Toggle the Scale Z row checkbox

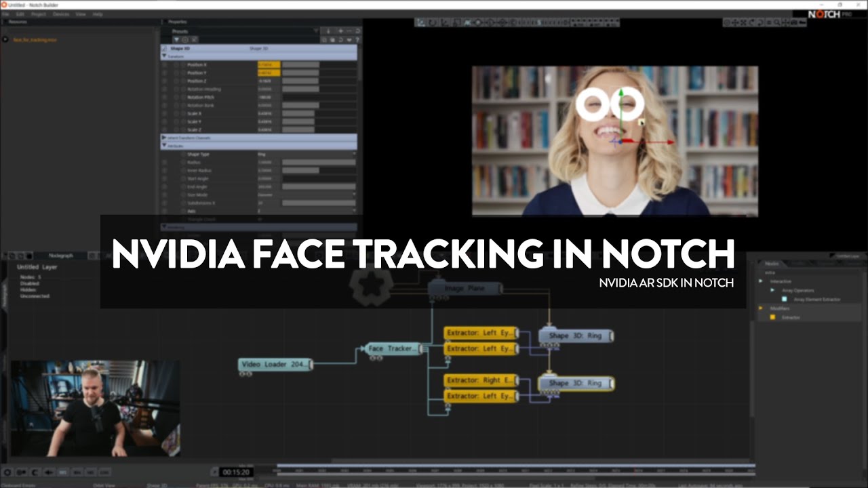point(164,129)
